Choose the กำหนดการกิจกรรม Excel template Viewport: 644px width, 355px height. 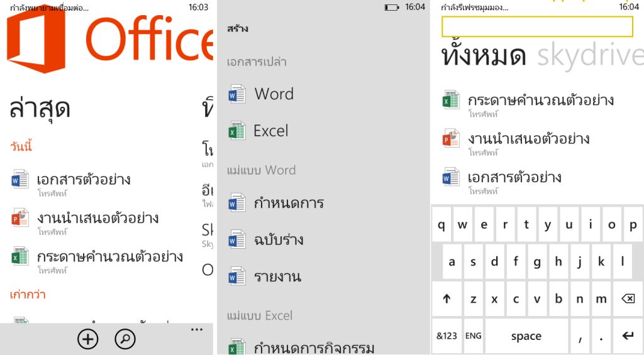point(301,347)
